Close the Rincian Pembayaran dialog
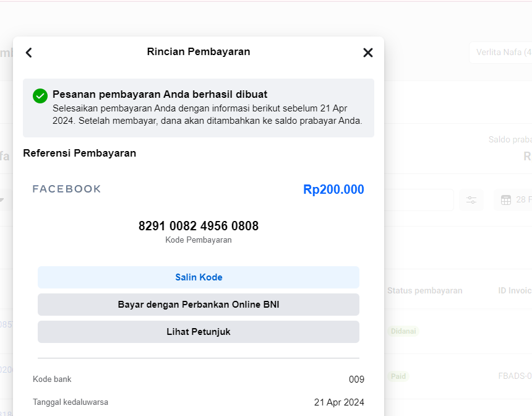 (x=368, y=53)
